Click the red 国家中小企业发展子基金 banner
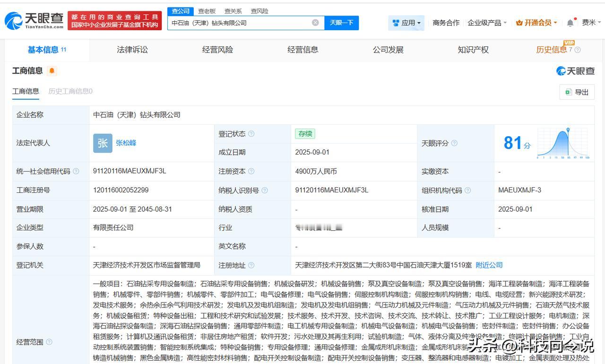This screenshot has width=605, height=364. click(115, 21)
